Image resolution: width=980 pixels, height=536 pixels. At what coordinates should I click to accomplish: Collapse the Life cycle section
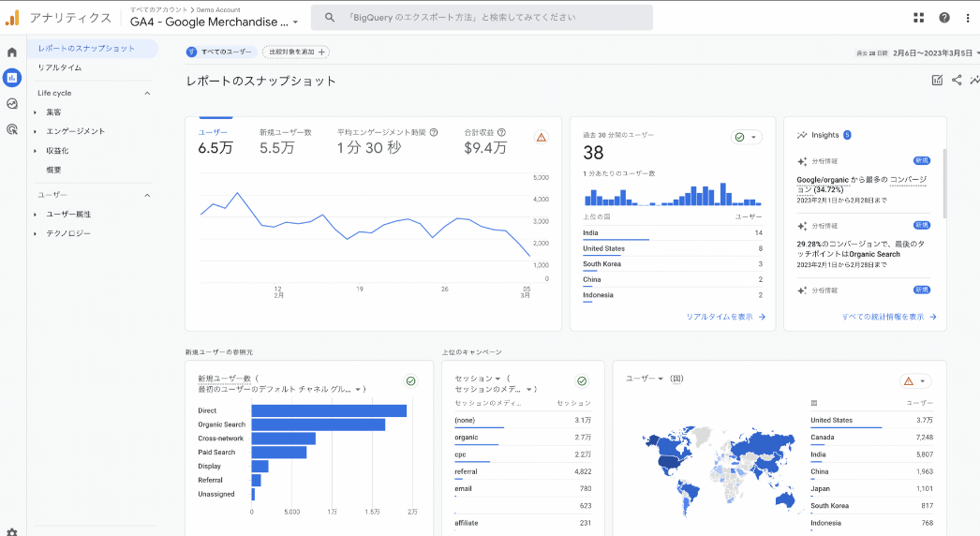tap(147, 93)
